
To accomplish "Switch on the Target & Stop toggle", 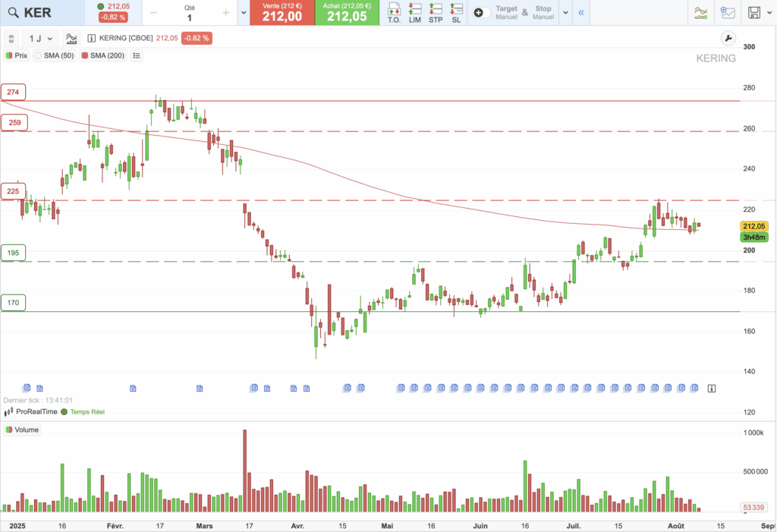I will pos(480,13).
